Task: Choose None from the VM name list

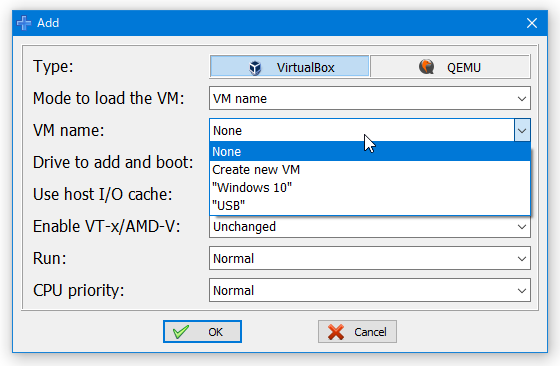Action: tap(370, 152)
